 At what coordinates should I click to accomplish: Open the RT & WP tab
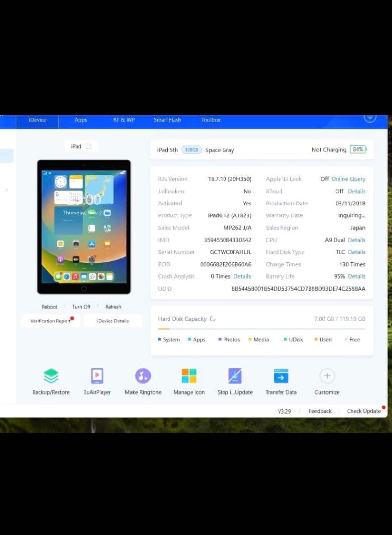124,120
